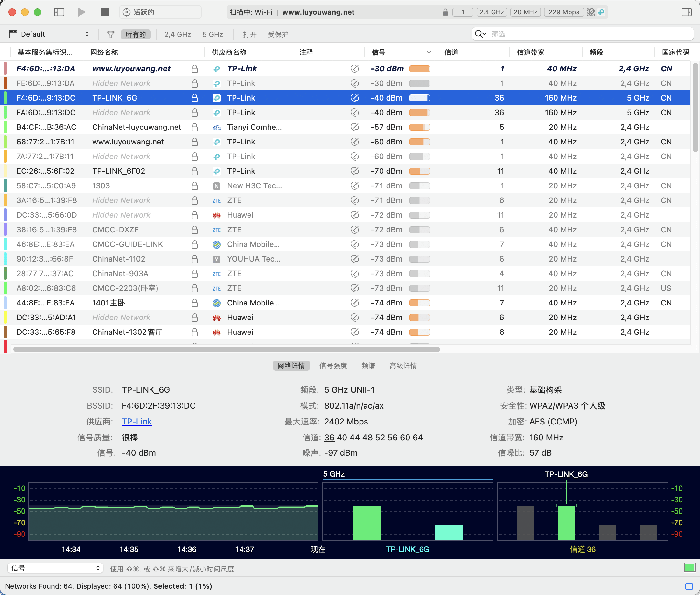Image resolution: width=700 pixels, height=595 pixels.
Task: Toggle the left sidebar panel icon
Action: (59, 12)
